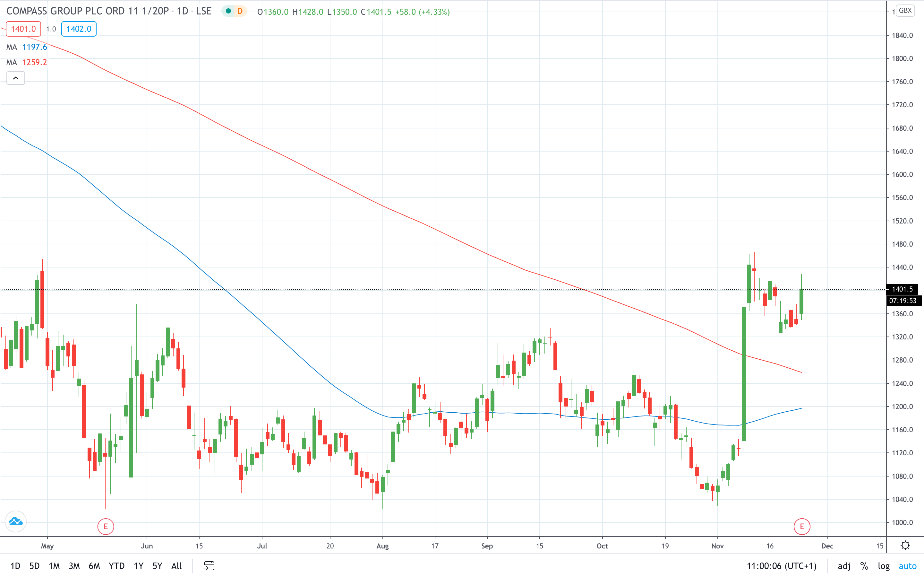Click the spread value 1.0
The width and height of the screenshot is (924, 578).
click(x=51, y=29)
